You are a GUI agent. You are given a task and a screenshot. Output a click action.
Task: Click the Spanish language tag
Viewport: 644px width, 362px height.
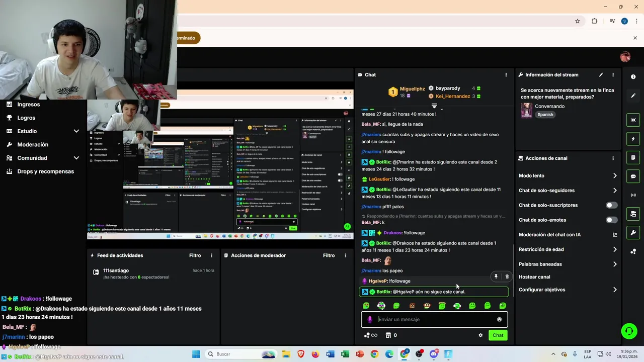pyautogui.click(x=545, y=115)
